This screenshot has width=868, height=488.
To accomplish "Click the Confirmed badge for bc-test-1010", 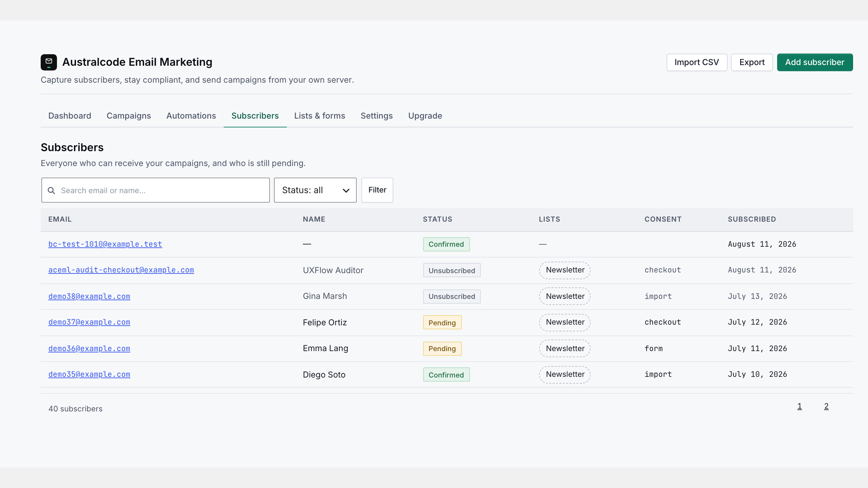I will (446, 244).
